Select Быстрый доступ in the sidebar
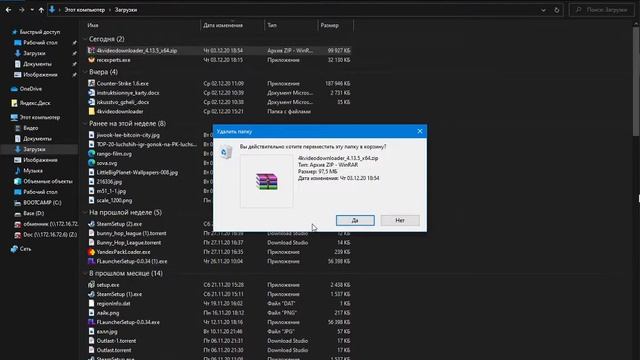The height and width of the screenshot is (360, 640). [39, 32]
